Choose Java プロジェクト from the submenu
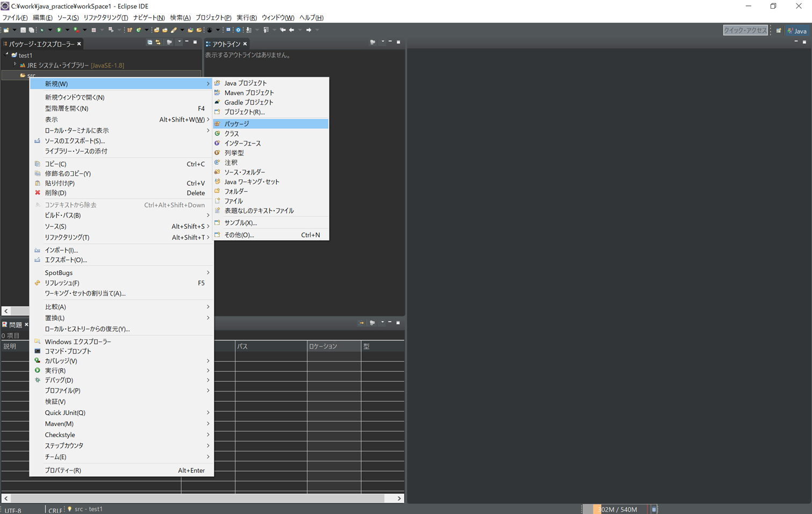The width and height of the screenshot is (812, 514). tap(271, 83)
